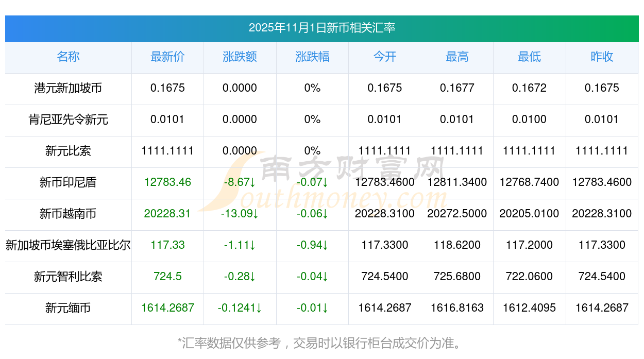Select the 新币印尼盾 row label
This screenshot has height=359, width=644.
click(x=68, y=182)
